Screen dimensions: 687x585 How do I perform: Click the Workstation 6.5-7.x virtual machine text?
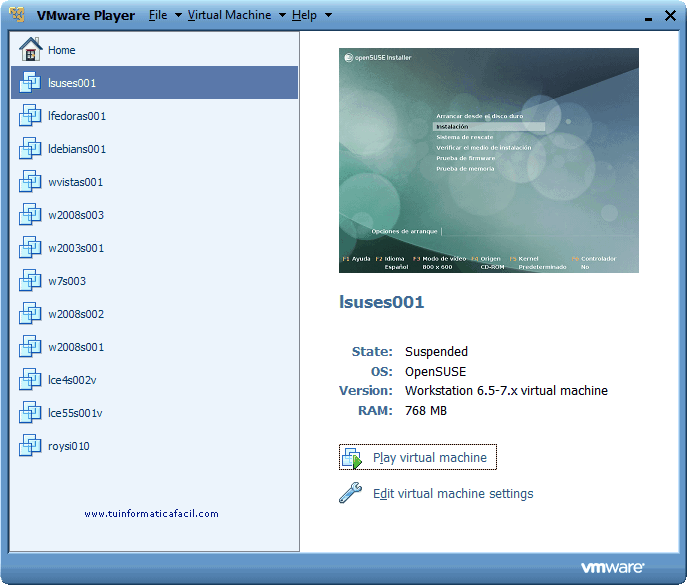[506, 390]
